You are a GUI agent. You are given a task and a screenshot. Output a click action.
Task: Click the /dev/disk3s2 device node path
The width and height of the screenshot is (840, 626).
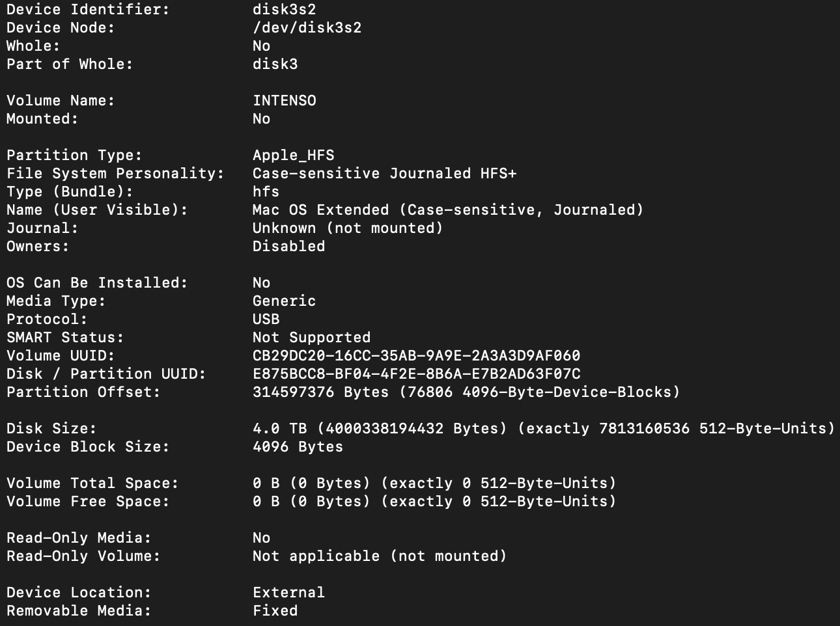[x=307, y=28]
